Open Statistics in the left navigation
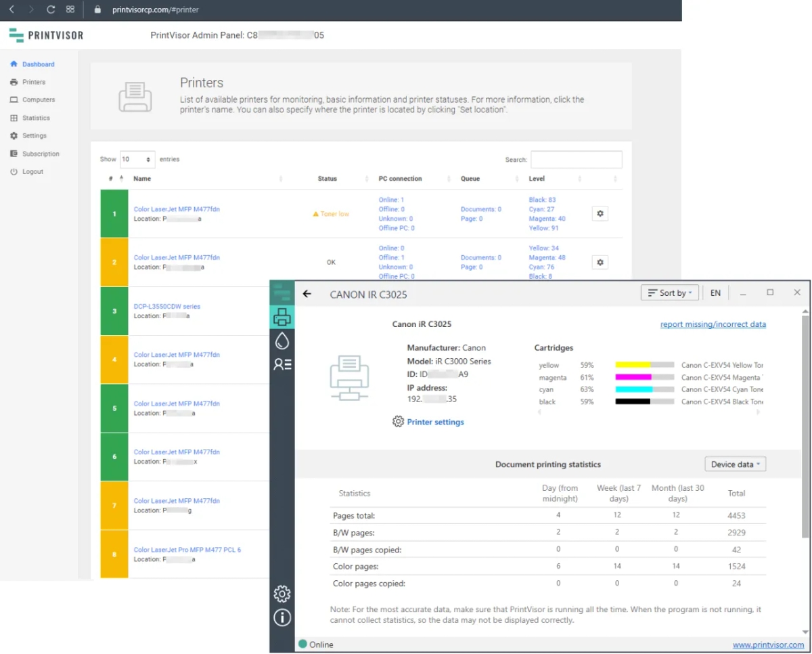The image size is (812, 654). tap(35, 118)
